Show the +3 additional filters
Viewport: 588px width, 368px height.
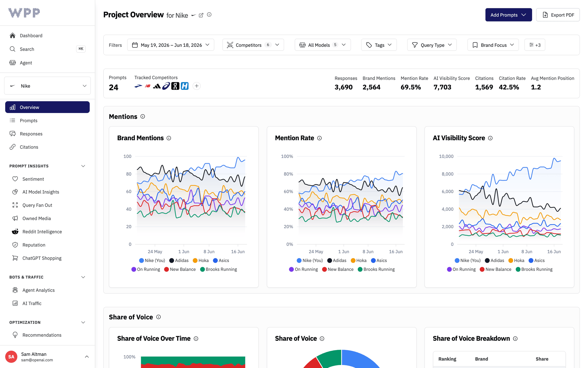535,45
